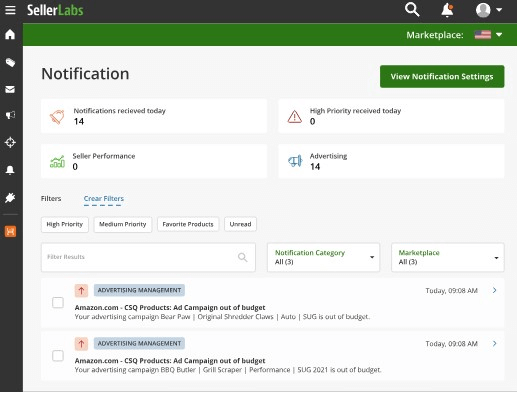Click the Seller Performance label
The height and width of the screenshot is (393, 517).
104,156
